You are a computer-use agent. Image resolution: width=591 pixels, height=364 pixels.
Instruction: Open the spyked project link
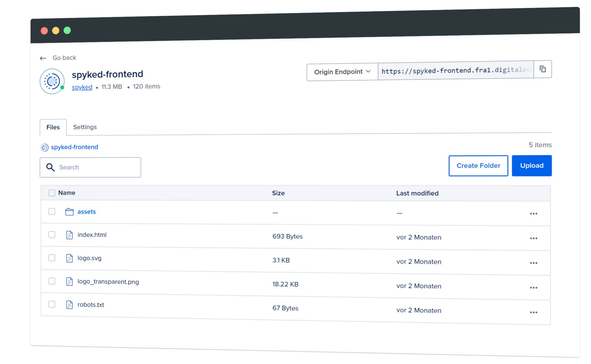coord(82,87)
